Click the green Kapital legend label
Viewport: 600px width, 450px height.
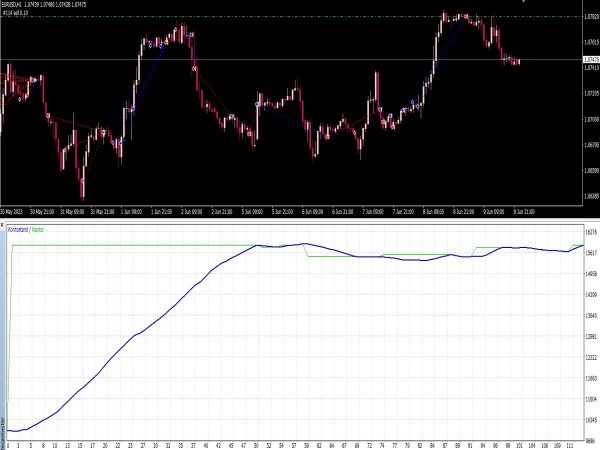(38, 230)
